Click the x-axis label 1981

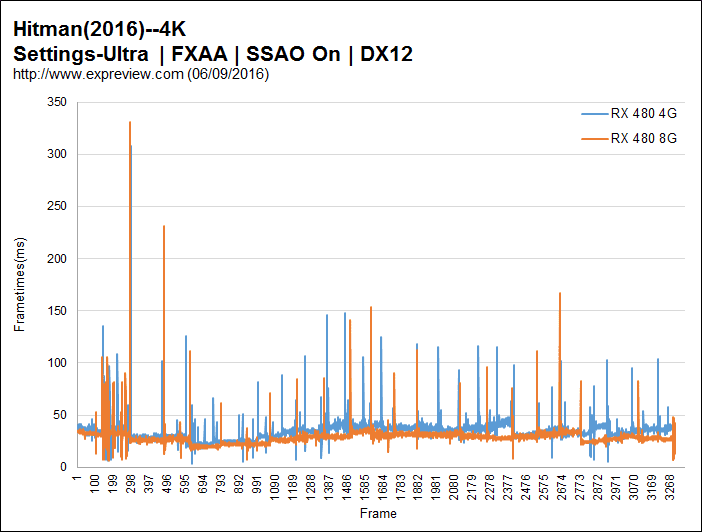pos(436,488)
